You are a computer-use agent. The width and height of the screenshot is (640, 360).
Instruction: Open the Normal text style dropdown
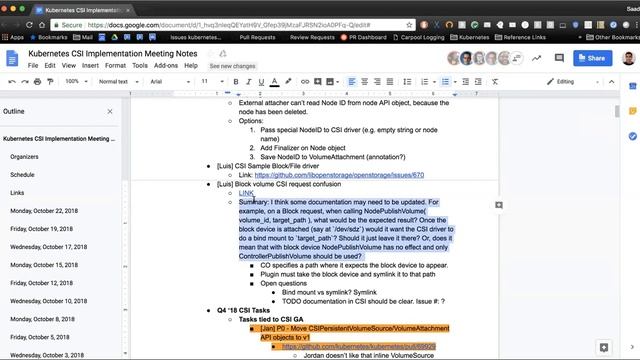pyautogui.click(x=118, y=82)
